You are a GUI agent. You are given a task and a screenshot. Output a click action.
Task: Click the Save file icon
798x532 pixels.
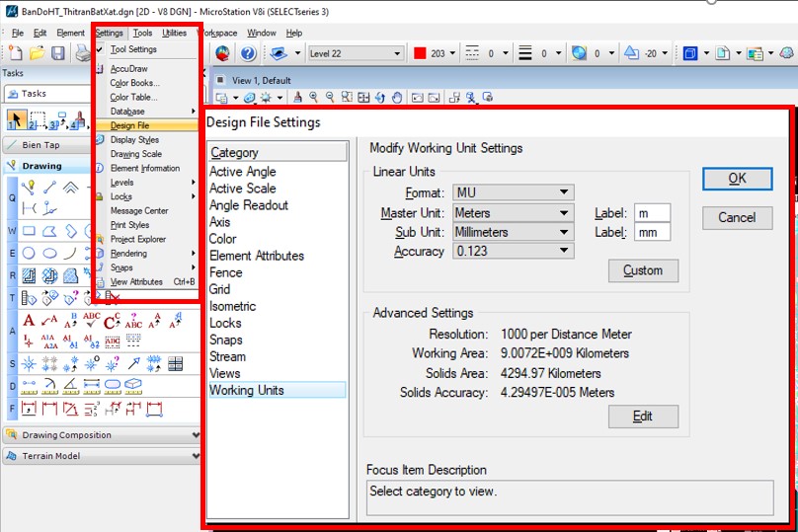(x=59, y=53)
